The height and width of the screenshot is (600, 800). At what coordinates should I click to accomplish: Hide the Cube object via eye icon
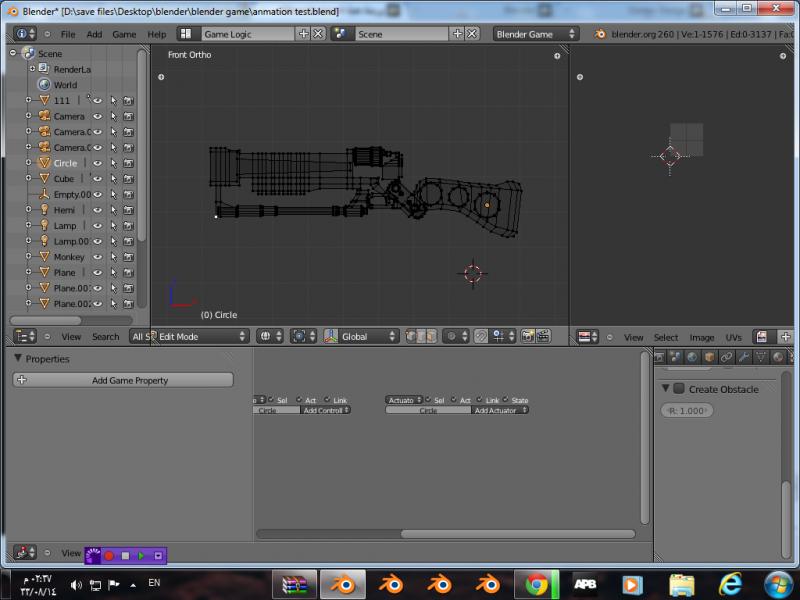pos(98,179)
